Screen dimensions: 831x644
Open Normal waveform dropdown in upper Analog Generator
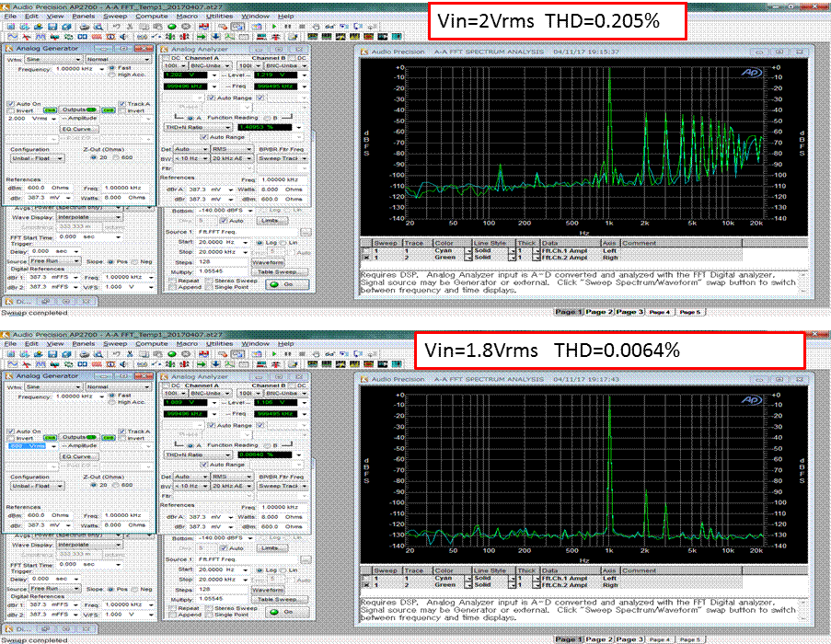coord(118,59)
